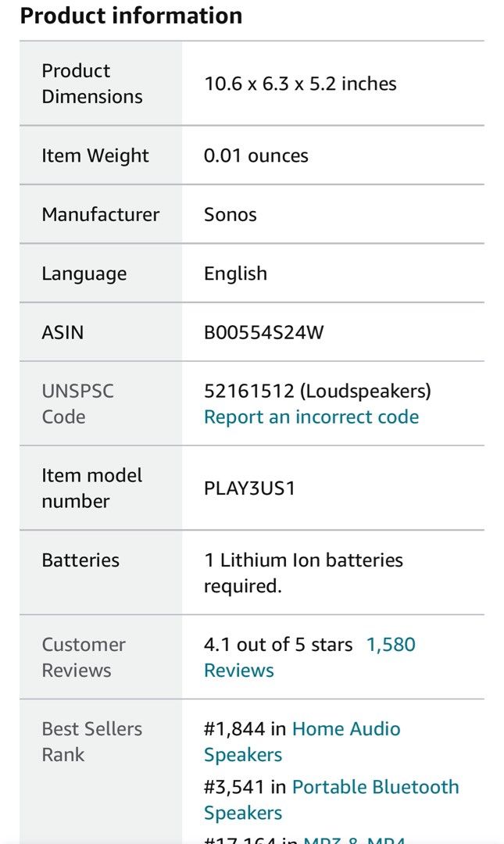Image resolution: width=504 pixels, height=844 pixels.
Task: Click the Customer Reviews row label
Action: click(x=84, y=657)
